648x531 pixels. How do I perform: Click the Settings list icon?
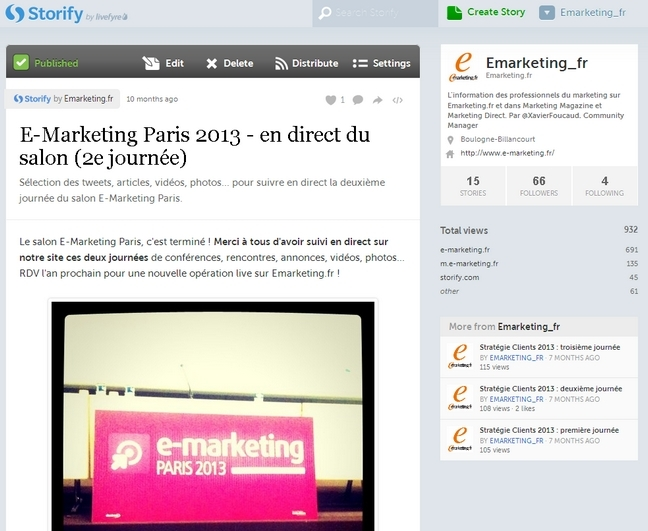tap(360, 63)
